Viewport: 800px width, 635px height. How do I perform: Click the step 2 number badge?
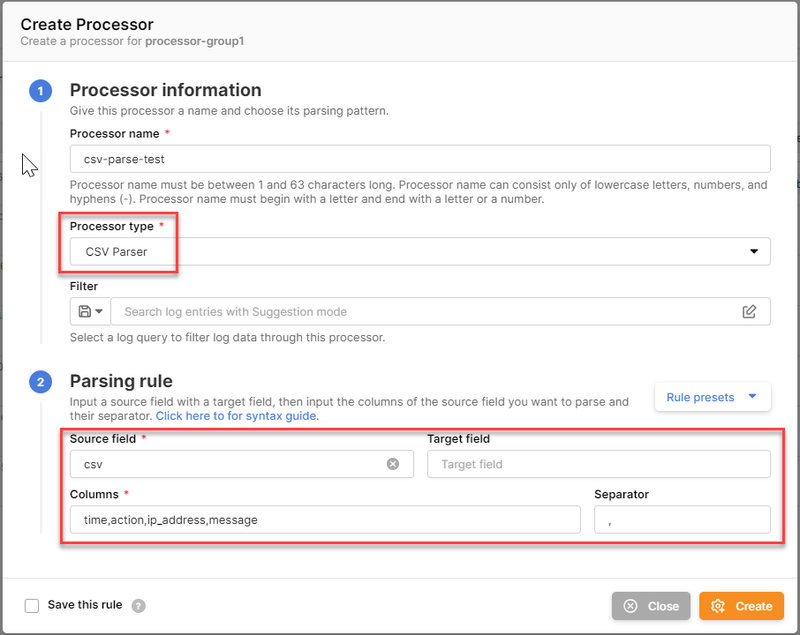(40, 382)
